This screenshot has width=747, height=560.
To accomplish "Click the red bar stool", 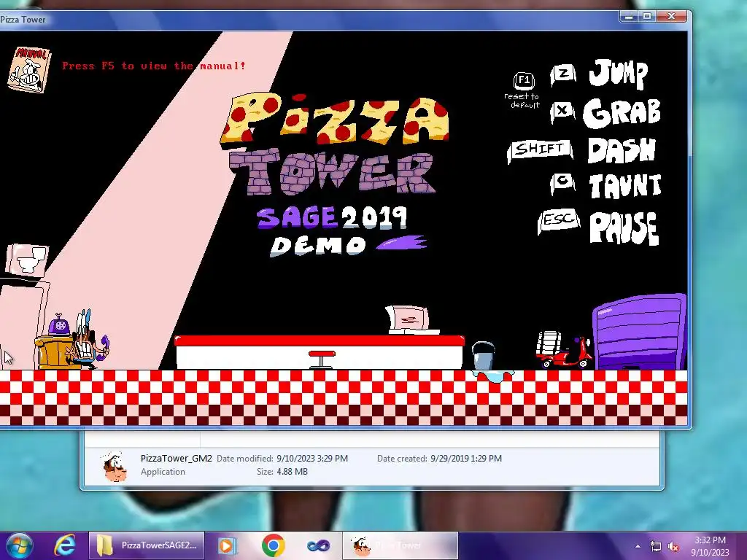I will (x=322, y=359).
